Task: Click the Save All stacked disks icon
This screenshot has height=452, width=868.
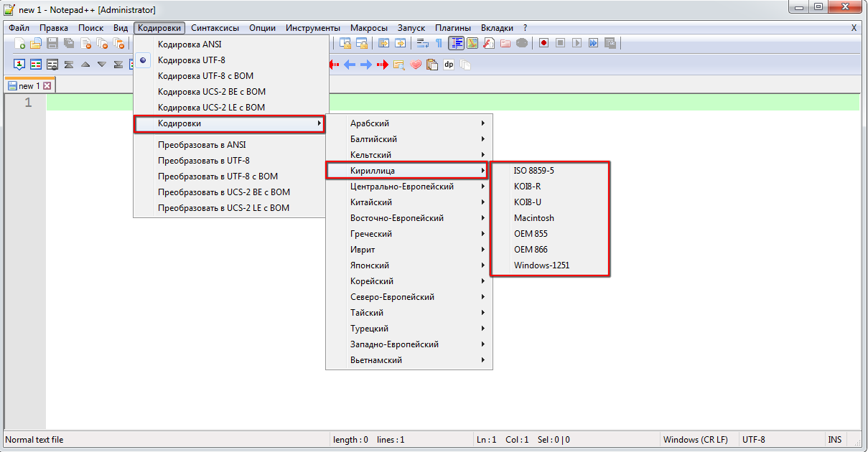Action: point(69,43)
